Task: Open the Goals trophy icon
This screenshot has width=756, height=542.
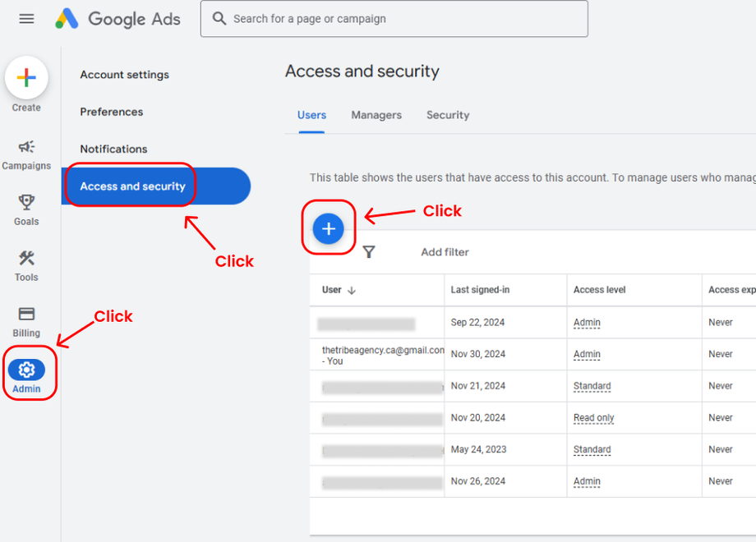Action: (x=26, y=203)
